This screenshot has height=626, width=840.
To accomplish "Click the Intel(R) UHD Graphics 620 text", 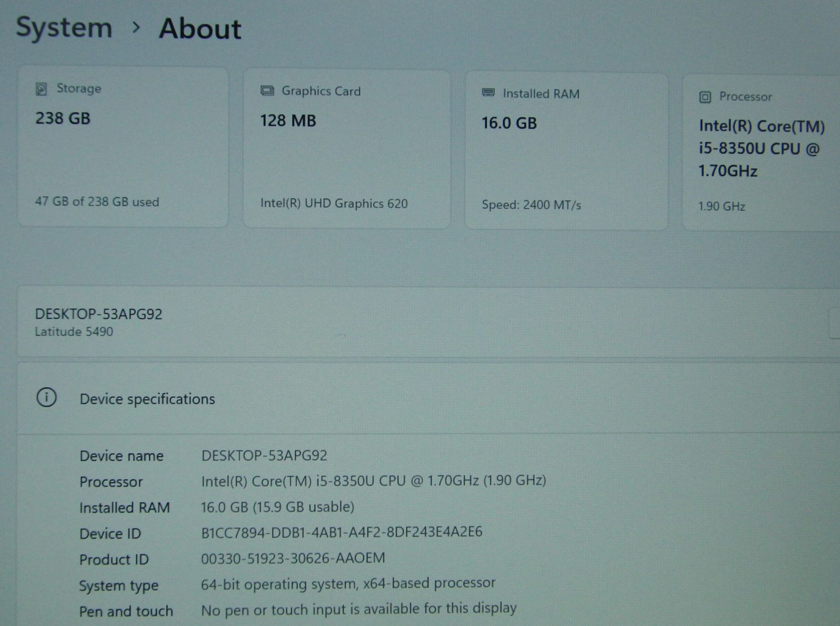I will pyautogui.click(x=334, y=204).
